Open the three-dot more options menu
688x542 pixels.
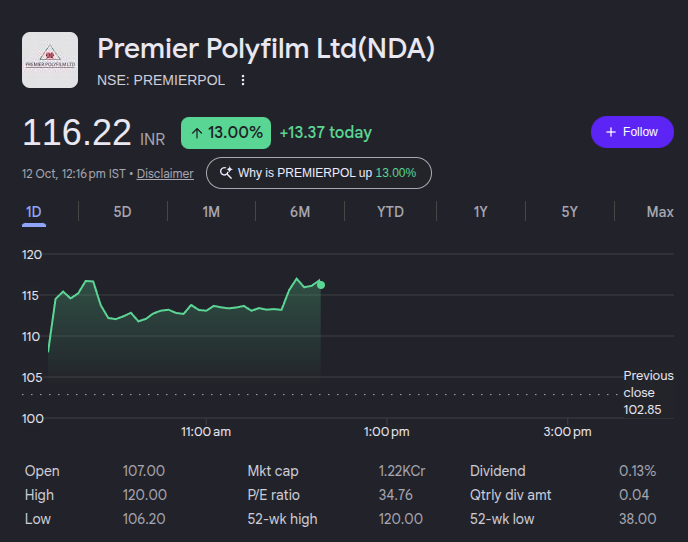243,80
